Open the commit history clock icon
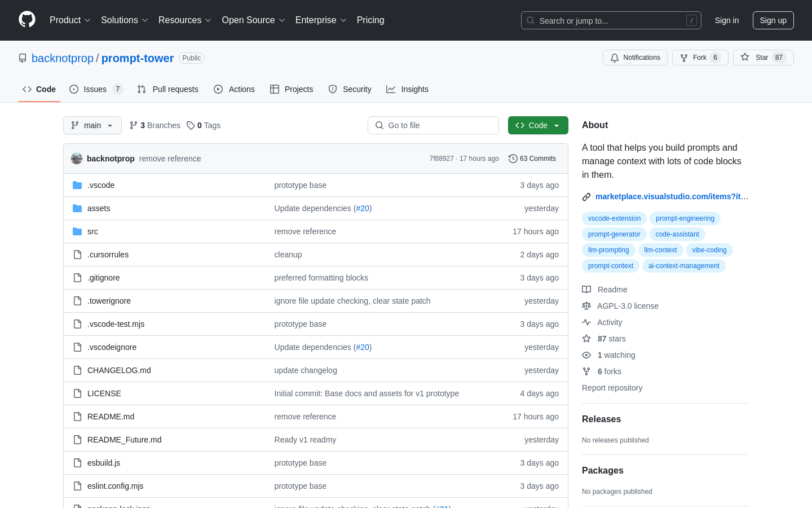This screenshot has width=812, height=508. [513, 159]
